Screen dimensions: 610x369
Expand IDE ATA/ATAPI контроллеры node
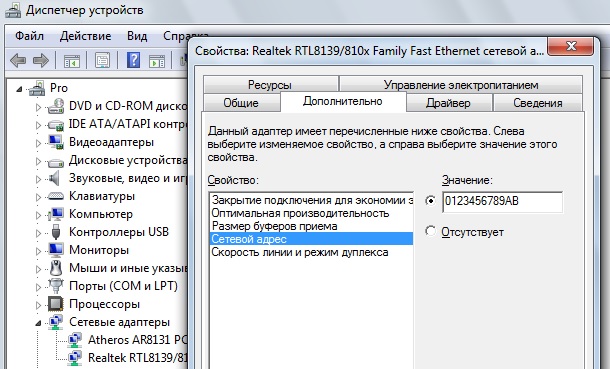tap(38, 125)
